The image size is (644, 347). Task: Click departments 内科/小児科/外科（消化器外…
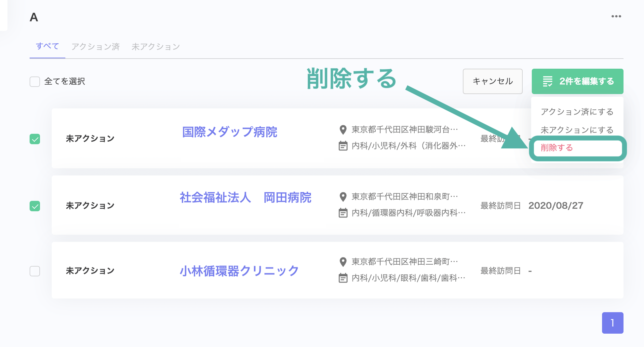(409, 146)
